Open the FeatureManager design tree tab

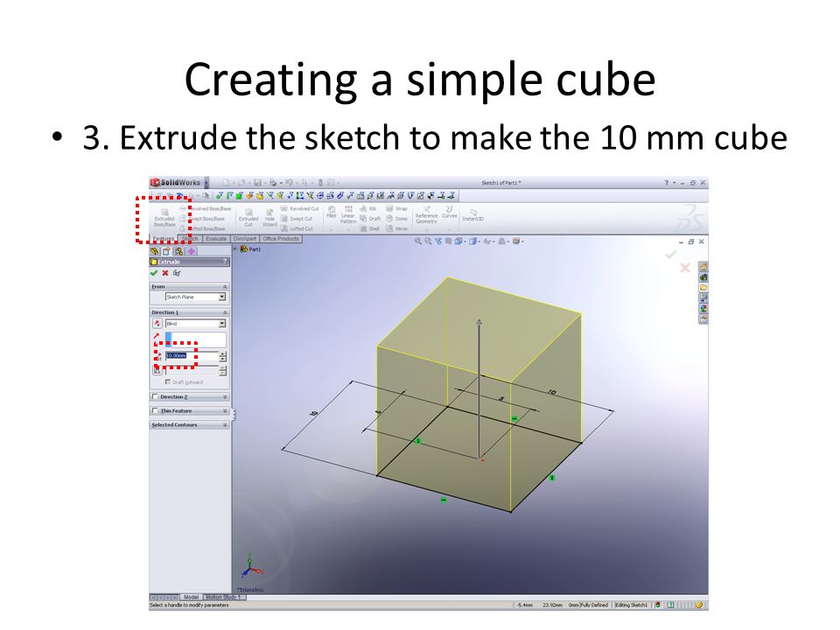tap(156, 251)
